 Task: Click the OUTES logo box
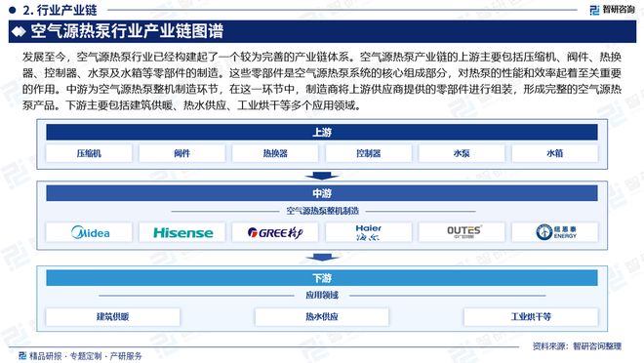(462, 232)
